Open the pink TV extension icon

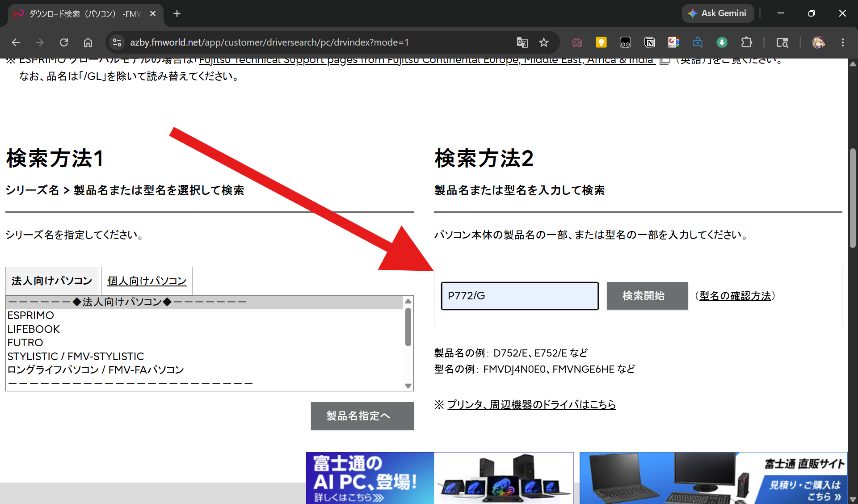coord(577,42)
